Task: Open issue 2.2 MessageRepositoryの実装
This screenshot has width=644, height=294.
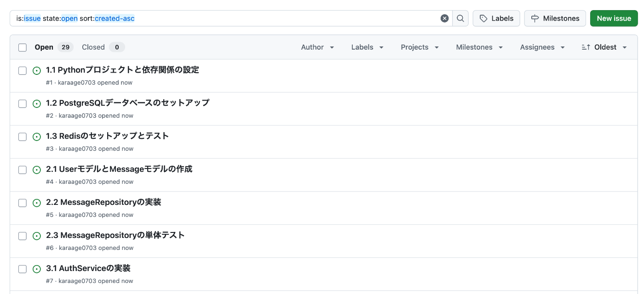Action: (103, 202)
